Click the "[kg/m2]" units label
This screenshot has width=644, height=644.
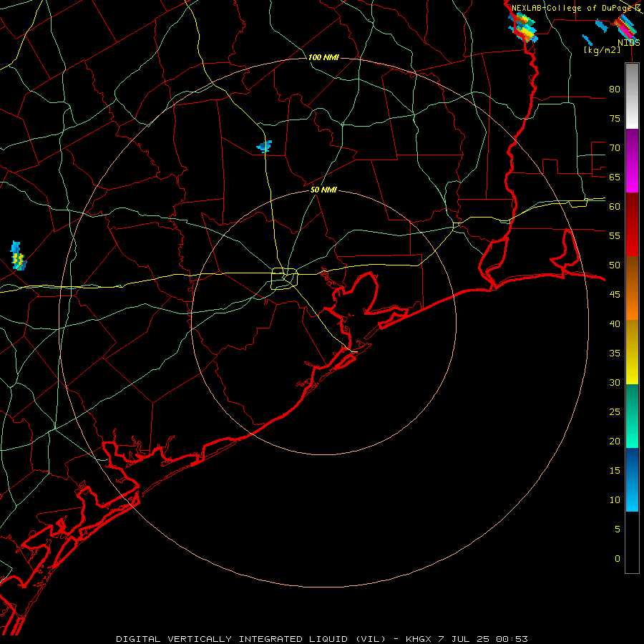[x=602, y=50]
